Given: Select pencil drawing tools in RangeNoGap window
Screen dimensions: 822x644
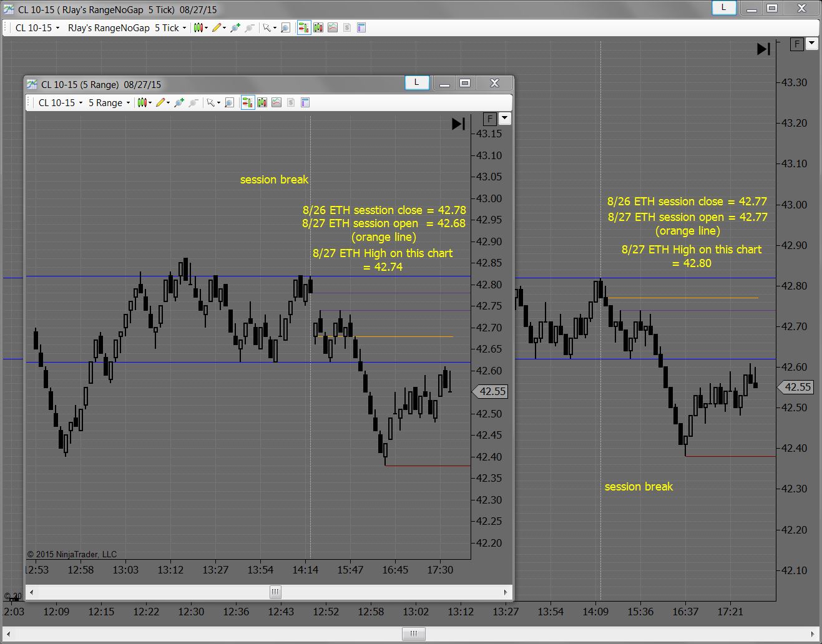Looking at the screenshot, I should click(216, 27).
